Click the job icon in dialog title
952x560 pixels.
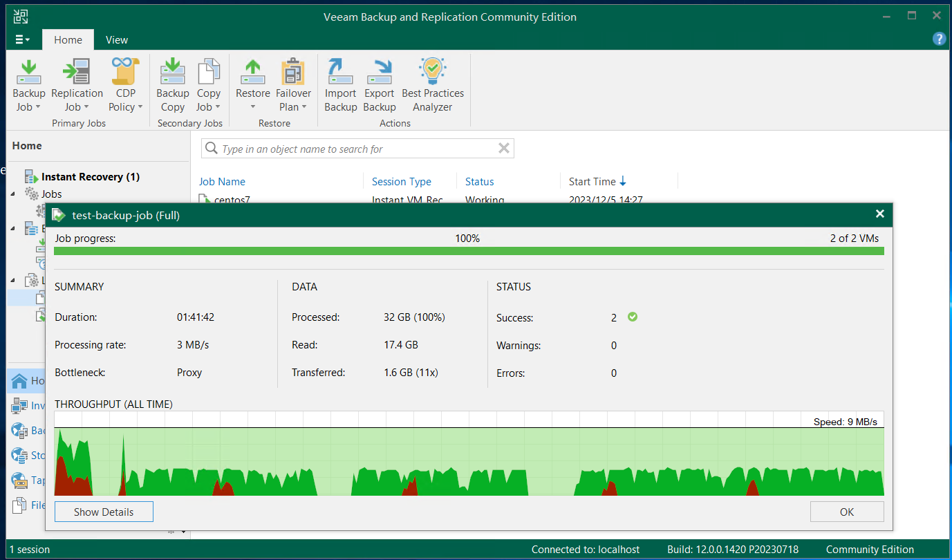click(x=59, y=215)
